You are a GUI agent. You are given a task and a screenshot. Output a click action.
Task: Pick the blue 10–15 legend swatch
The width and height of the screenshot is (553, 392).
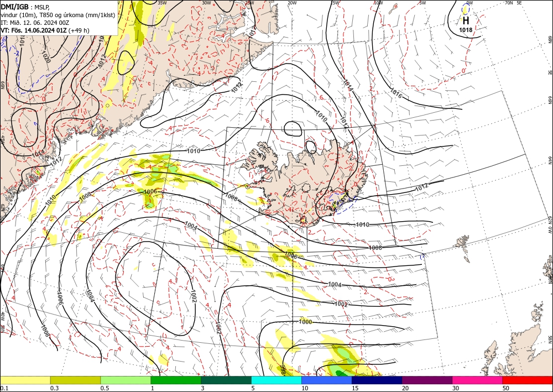327,380
